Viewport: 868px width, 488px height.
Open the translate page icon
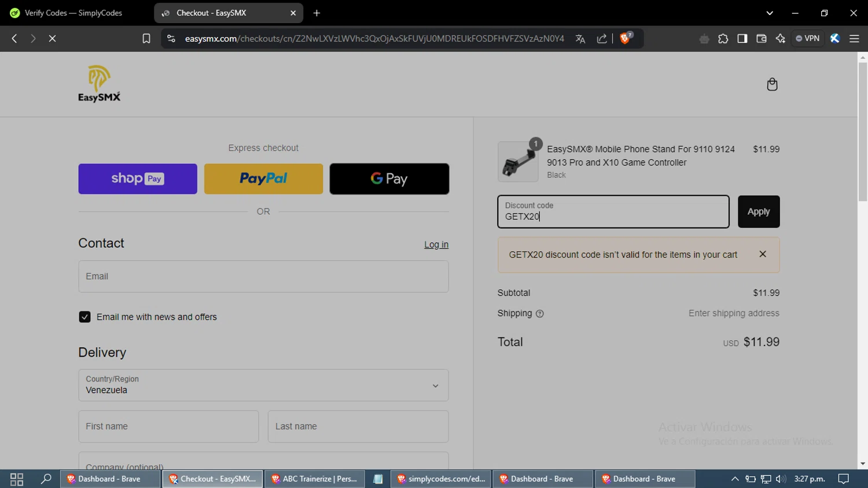pos(580,38)
